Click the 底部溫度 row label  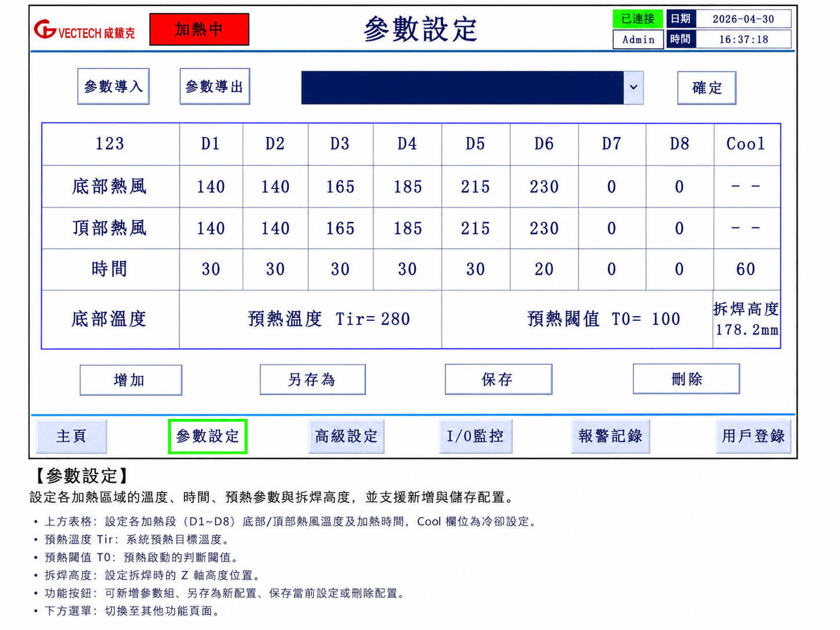pos(109,319)
